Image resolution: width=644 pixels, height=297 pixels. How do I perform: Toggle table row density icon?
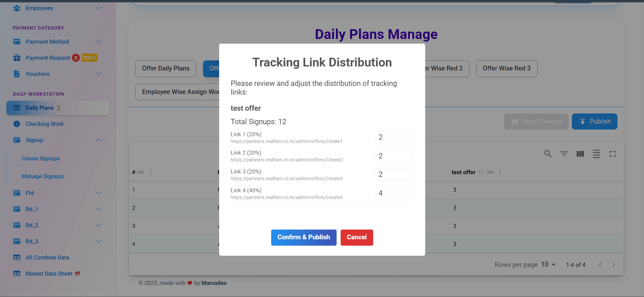(x=596, y=154)
